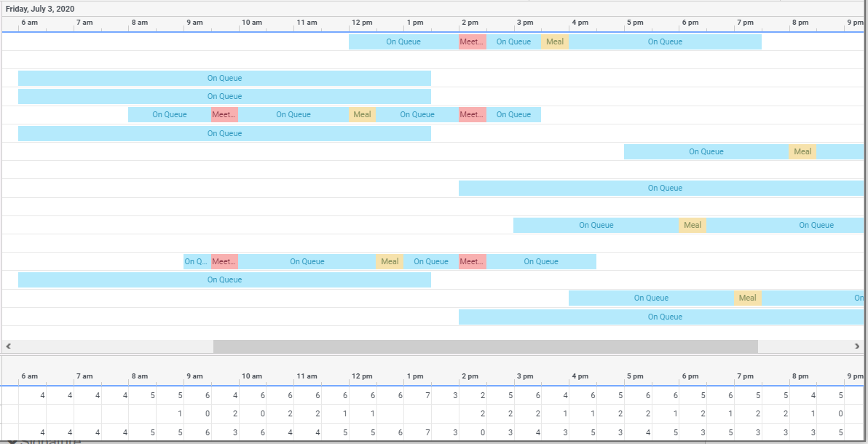Select the short On Q... segment before 9 am
The height and width of the screenshot is (444, 868).
[x=196, y=261]
